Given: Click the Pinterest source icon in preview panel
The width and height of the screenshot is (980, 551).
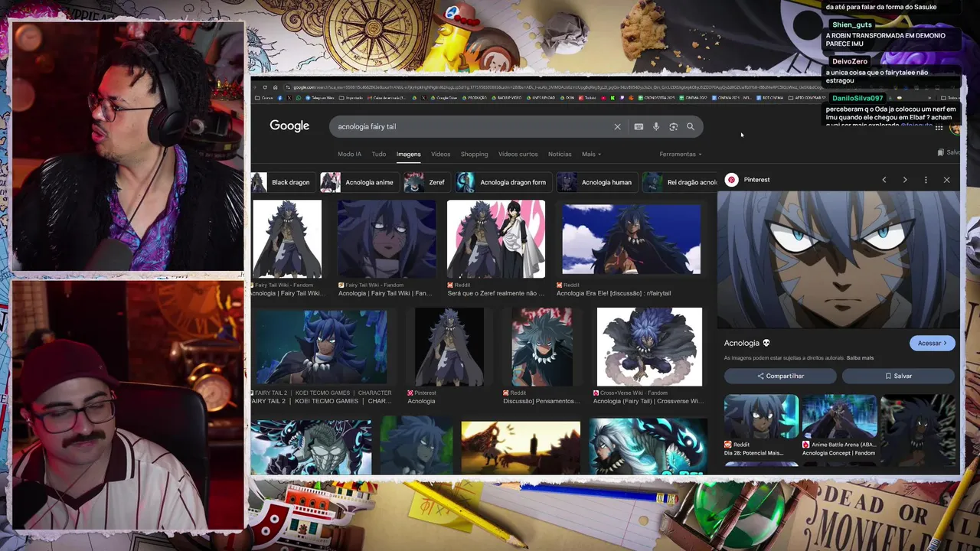Looking at the screenshot, I should (x=731, y=180).
